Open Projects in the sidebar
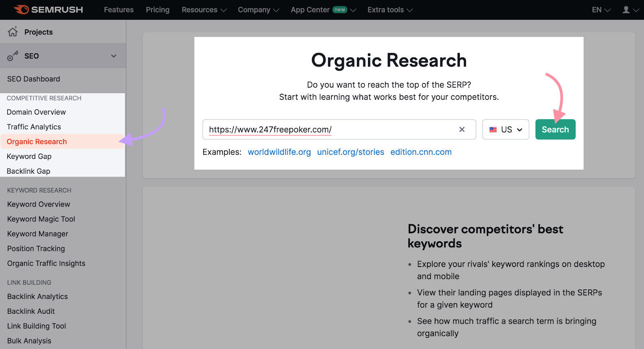Screen dimensions: 644x349 39,32
